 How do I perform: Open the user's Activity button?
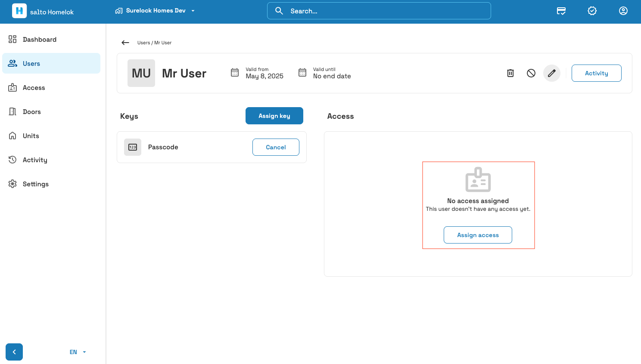click(597, 73)
